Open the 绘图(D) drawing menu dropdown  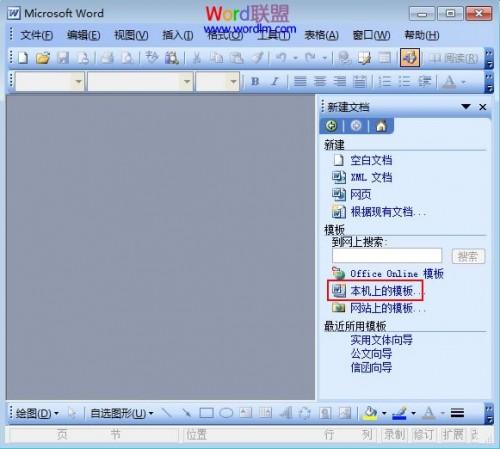coord(37,414)
